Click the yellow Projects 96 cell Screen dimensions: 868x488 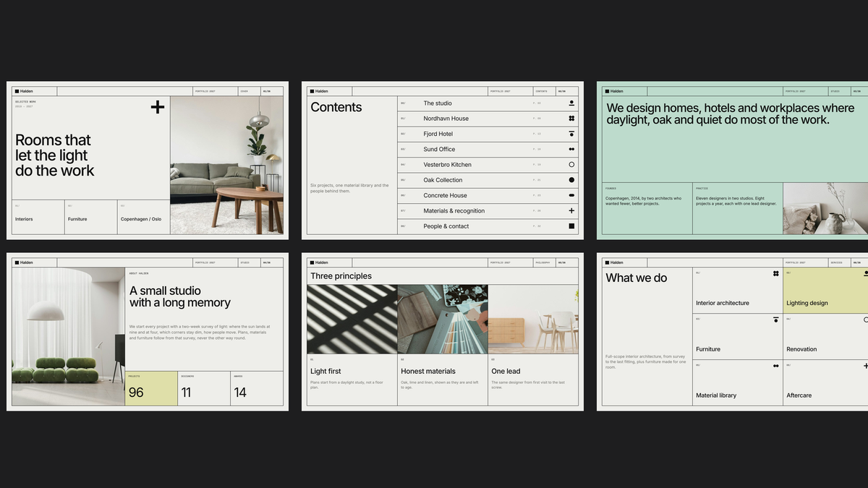[x=151, y=388]
